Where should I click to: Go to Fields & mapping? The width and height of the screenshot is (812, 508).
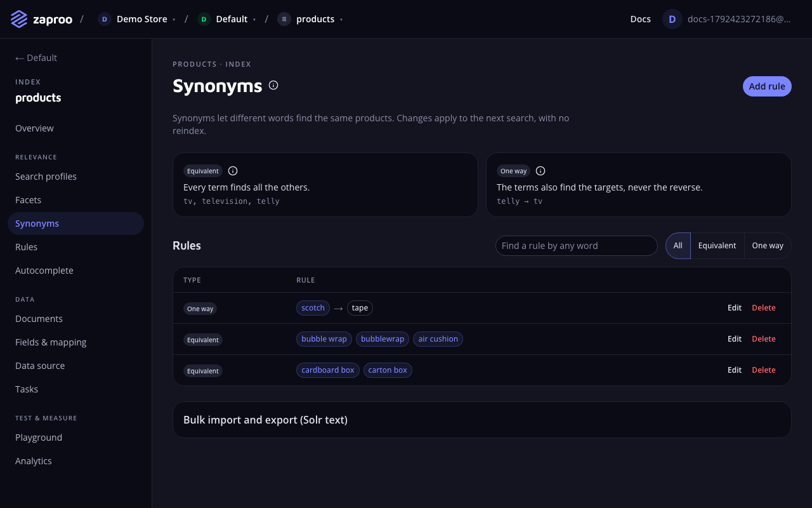pyautogui.click(x=75, y=342)
